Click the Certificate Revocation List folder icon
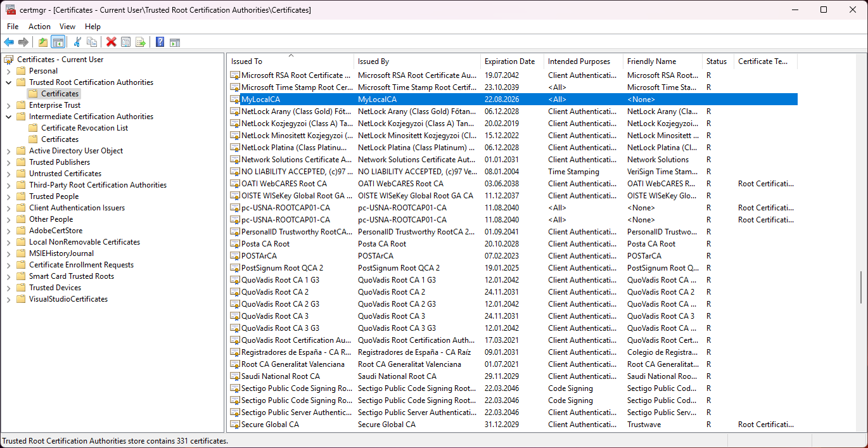The height and width of the screenshot is (448, 868). pos(33,128)
